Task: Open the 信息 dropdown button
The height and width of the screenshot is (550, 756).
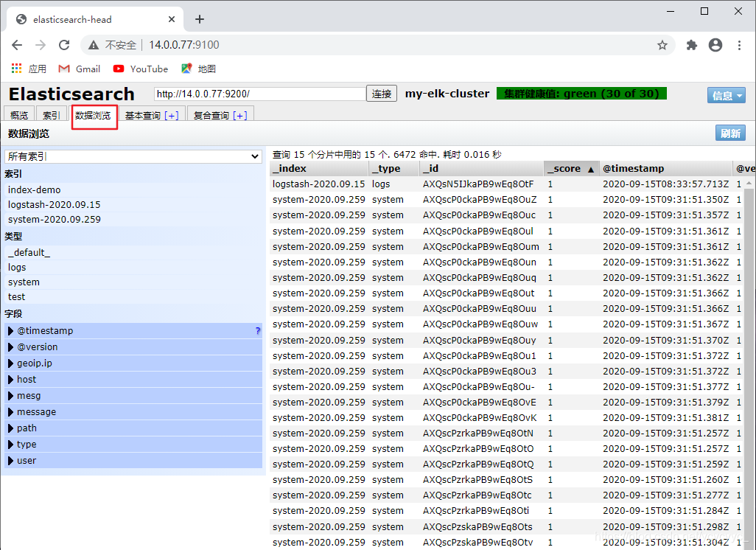Action: 726,96
